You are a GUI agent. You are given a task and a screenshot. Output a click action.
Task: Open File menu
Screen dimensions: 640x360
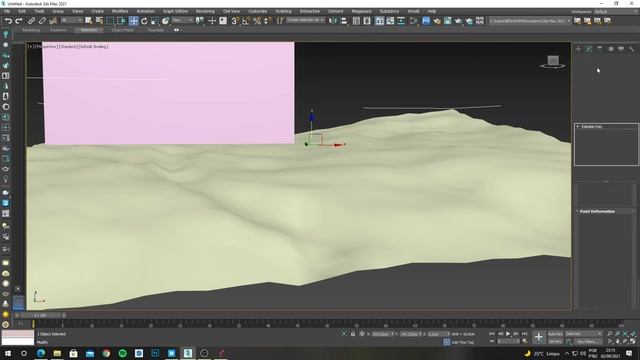7,11
